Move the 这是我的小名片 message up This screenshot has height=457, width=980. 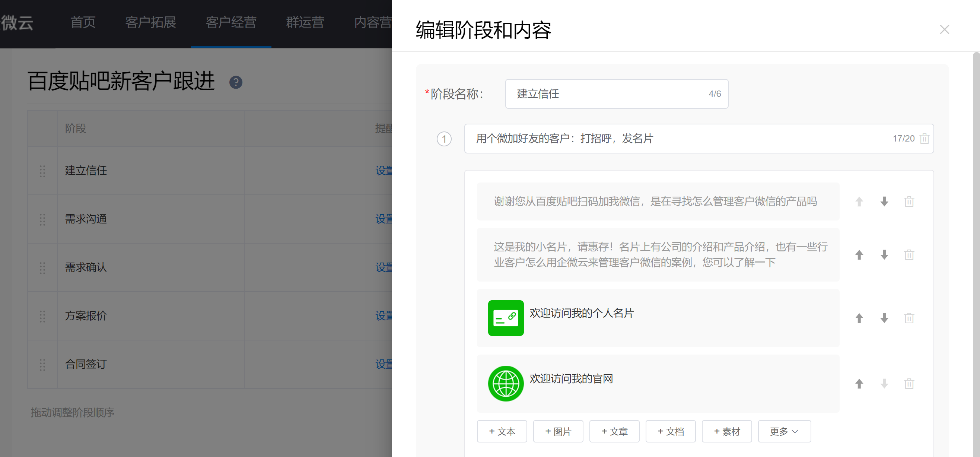859,254
